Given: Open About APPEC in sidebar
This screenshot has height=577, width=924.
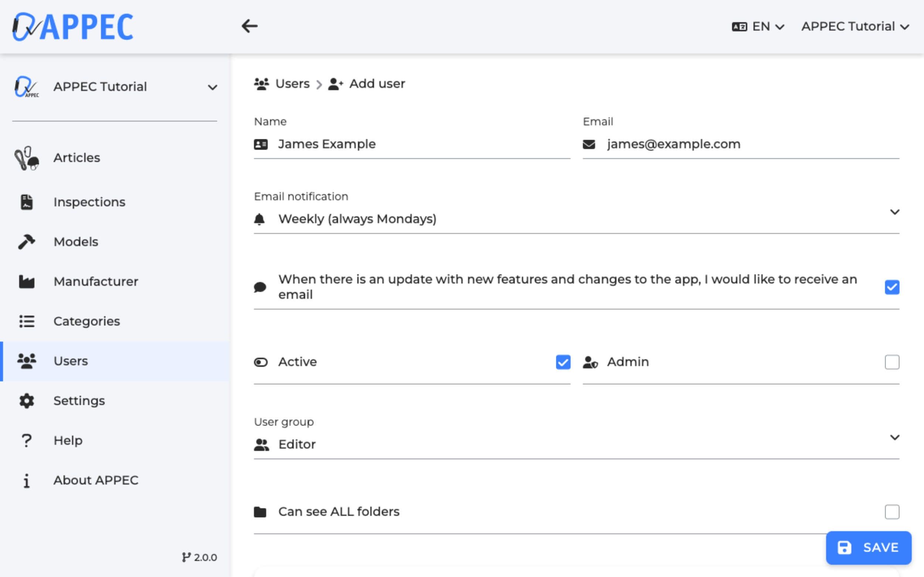Looking at the screenshot, I should pyautogui.click(x=95, y=480).
